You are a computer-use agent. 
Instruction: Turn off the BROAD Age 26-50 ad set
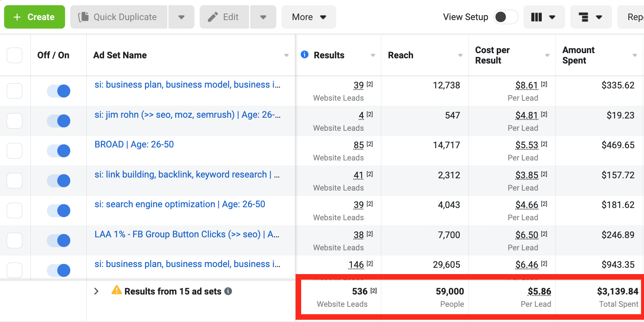coord(59,151)
